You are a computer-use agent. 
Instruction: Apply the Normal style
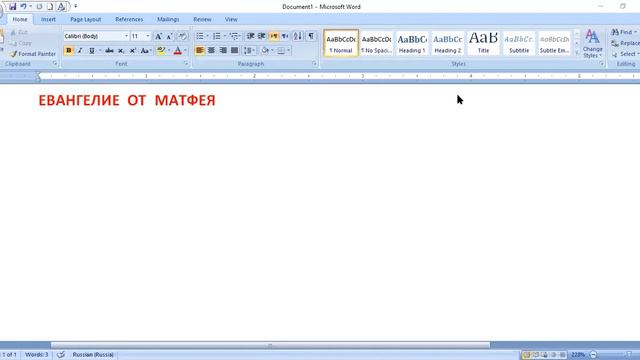(341, 43)
